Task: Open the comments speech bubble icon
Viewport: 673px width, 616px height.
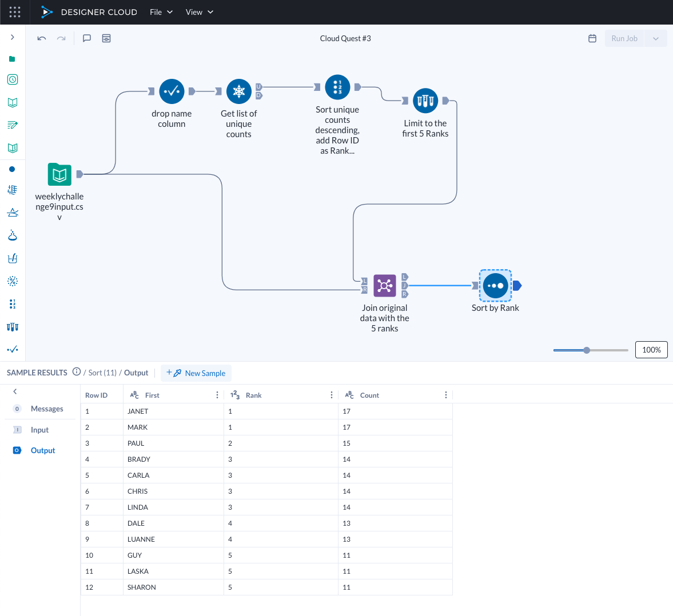Action: coord(86,38)
